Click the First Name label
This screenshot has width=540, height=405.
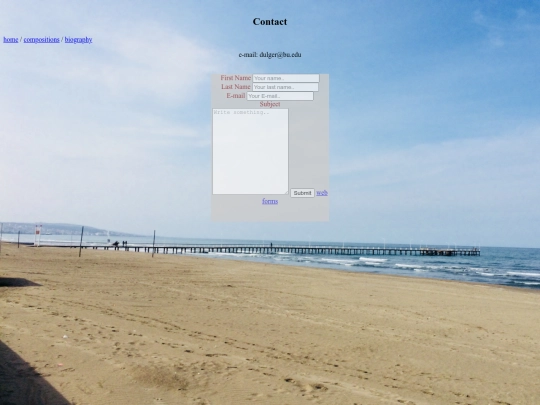236,78
